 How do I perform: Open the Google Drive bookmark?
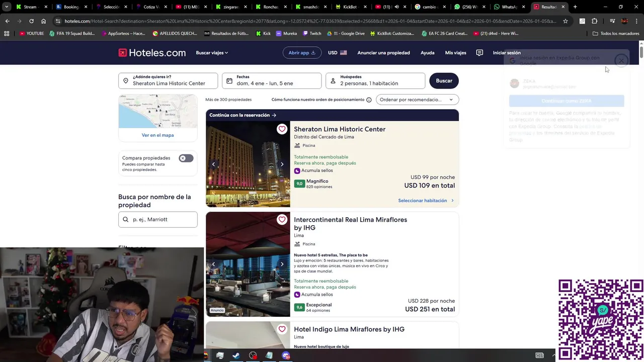click(x=345, y=33)
